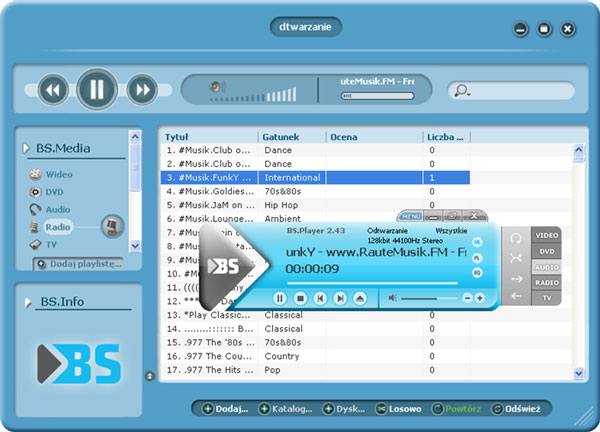Open the search magnifier dropdown
This screenshot has height=432, width=600.
click(462, 91)
